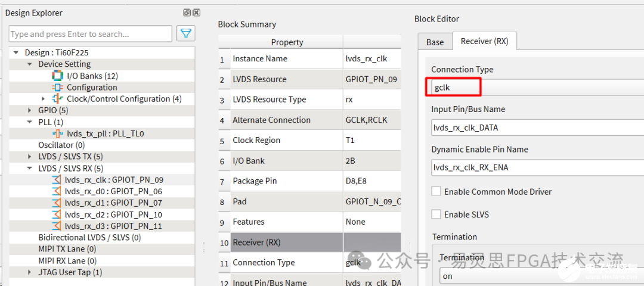Float the Design Explorer panel
The image size is (644, 286).
coord(187,13)
